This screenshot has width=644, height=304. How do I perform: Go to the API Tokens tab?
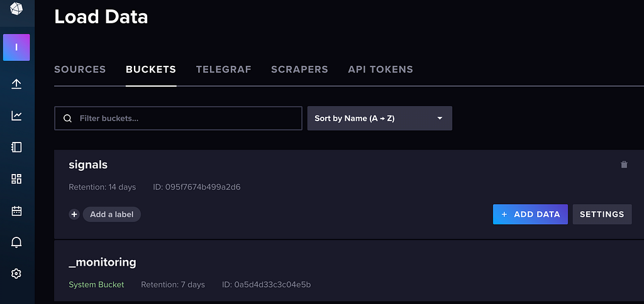coord(380,69)
